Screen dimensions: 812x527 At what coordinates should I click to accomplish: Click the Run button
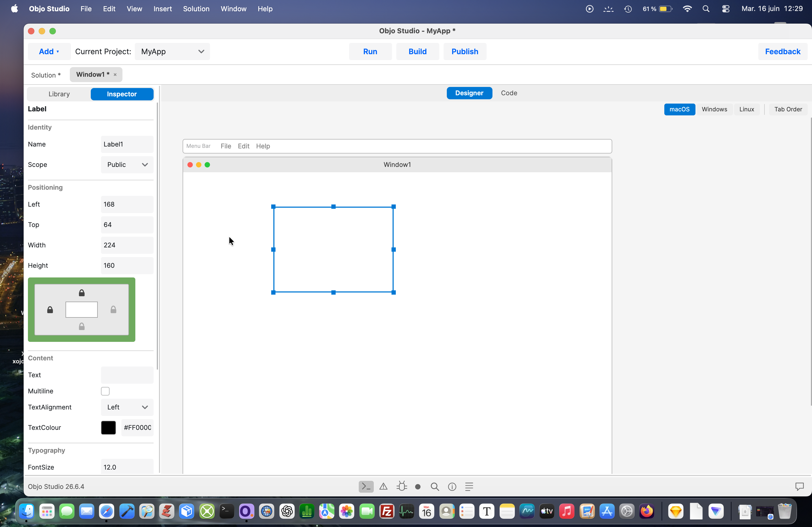[370, 52]
